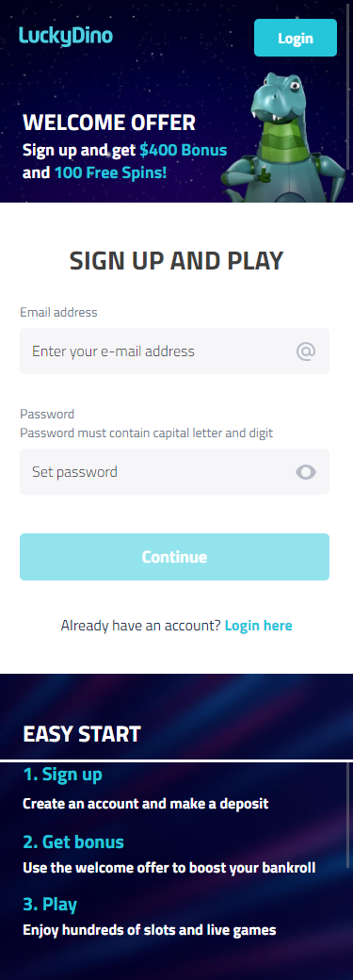Click the SIGN UP AND PLAY heading
Viewport: 353px width, 980px height.
point(176,261)
